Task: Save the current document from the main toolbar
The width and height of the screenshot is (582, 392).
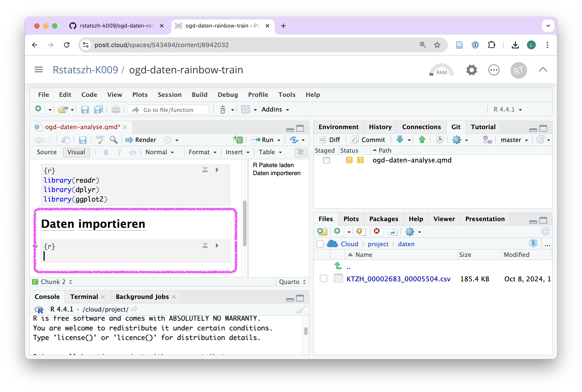Action: pyautogui.click(x=85, y=110)
